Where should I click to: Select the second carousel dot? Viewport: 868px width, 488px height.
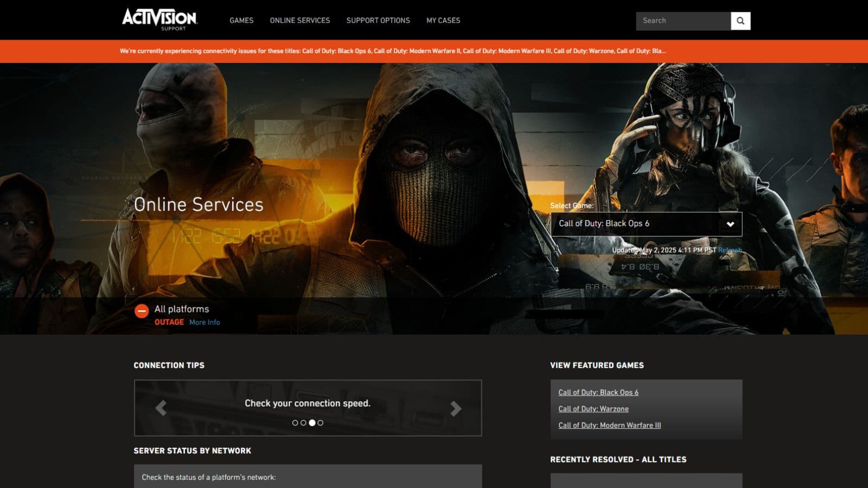tap(303, 423)
